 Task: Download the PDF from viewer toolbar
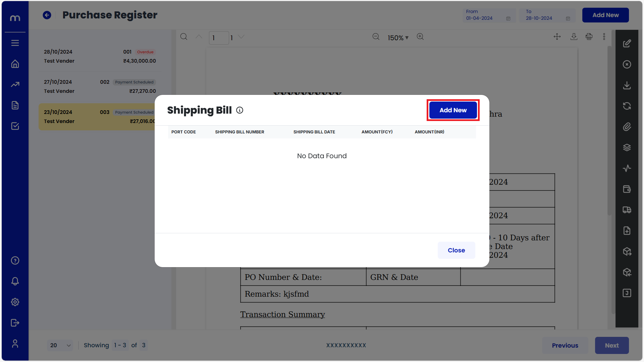(574, 37)
